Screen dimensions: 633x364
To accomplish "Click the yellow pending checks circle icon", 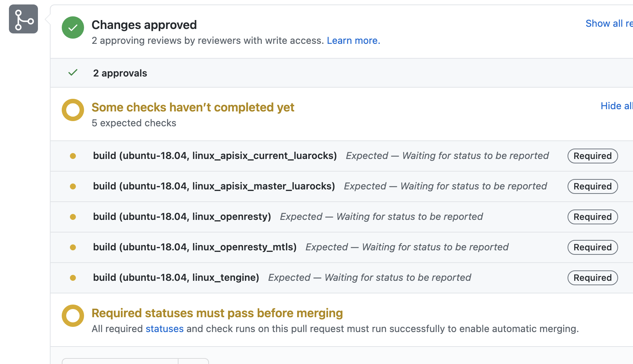I will [73, 110].
